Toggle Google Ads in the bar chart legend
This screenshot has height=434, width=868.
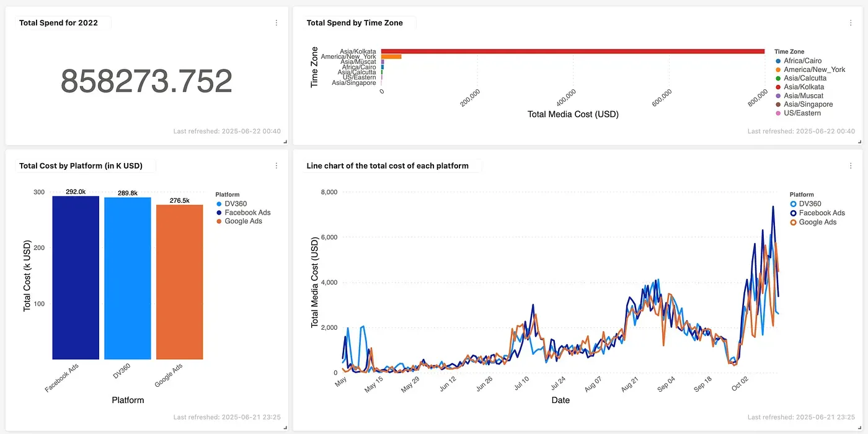point(243,221)
